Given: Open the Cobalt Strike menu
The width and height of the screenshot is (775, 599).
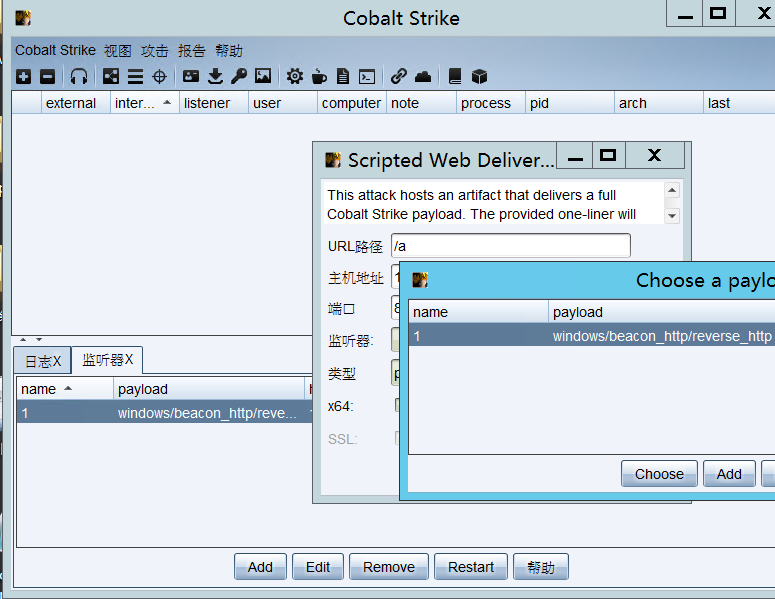Looking at the screenshot, I should tap(55, 50).
